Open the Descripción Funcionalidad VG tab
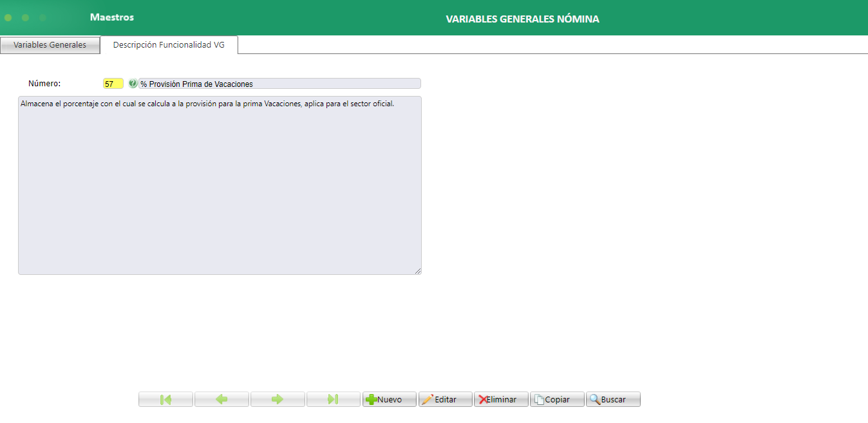This screenshot has width=868, height=423. pos(169,45)
